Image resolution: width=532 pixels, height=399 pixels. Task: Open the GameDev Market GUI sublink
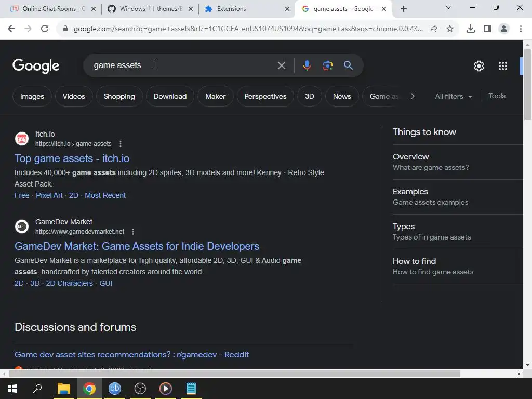tap(106, 283)
